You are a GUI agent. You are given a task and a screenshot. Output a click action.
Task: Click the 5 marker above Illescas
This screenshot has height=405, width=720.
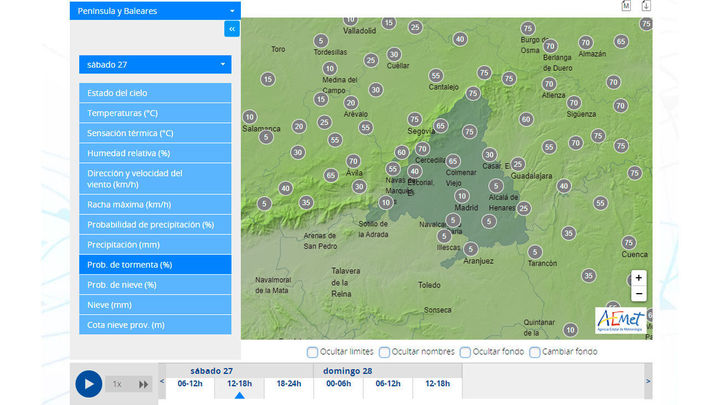click(444, 236)
